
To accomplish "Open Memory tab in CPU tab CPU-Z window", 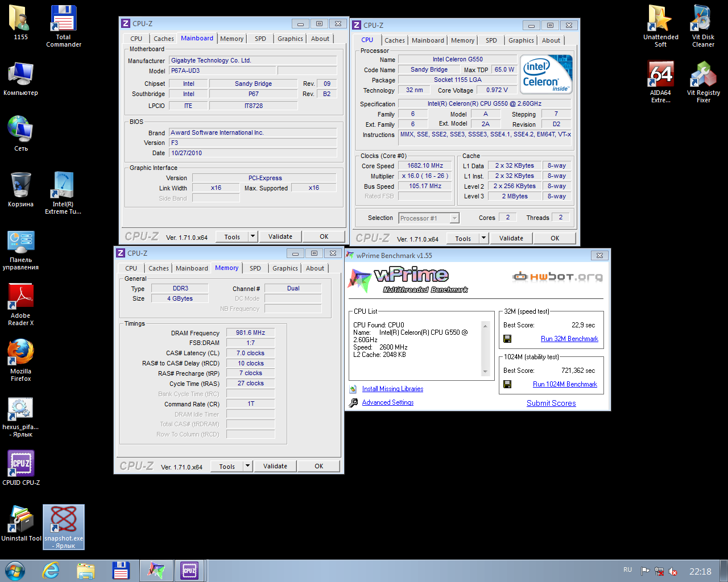I will click(x=462, y=40).
